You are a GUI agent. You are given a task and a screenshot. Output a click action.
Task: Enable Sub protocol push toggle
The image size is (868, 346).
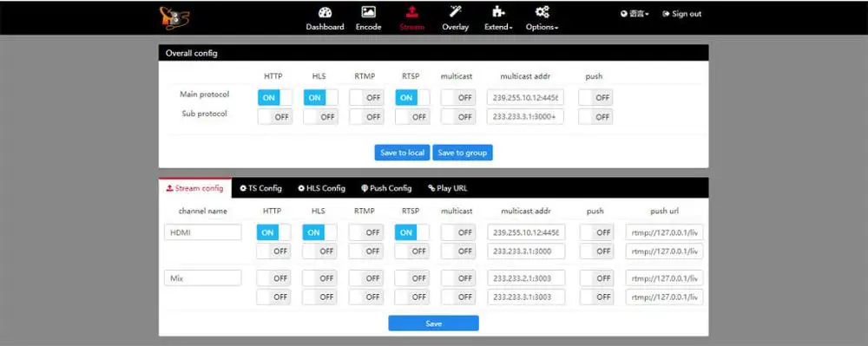[595, 117]
